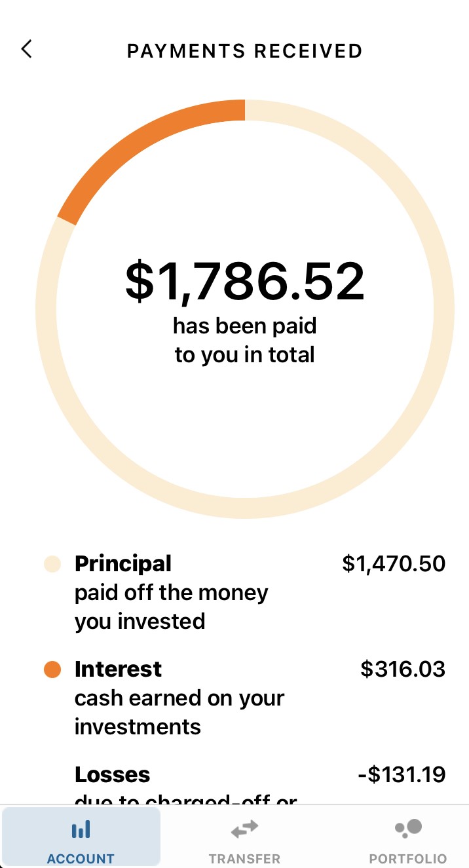The image size is (469, 868).
Task: Tap the $1,470.50 Principal amount
Action: click(x=394, y=563)
